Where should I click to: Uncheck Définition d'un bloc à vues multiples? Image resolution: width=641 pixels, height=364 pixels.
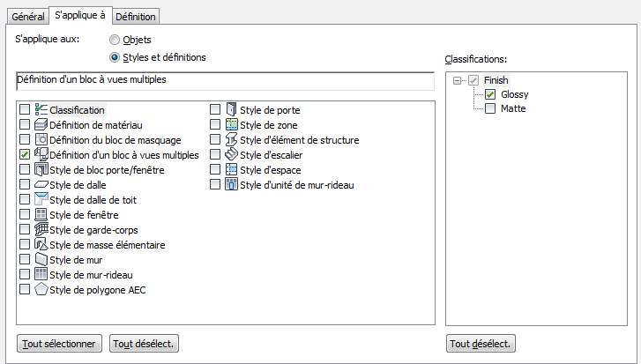tap(25, 155)
